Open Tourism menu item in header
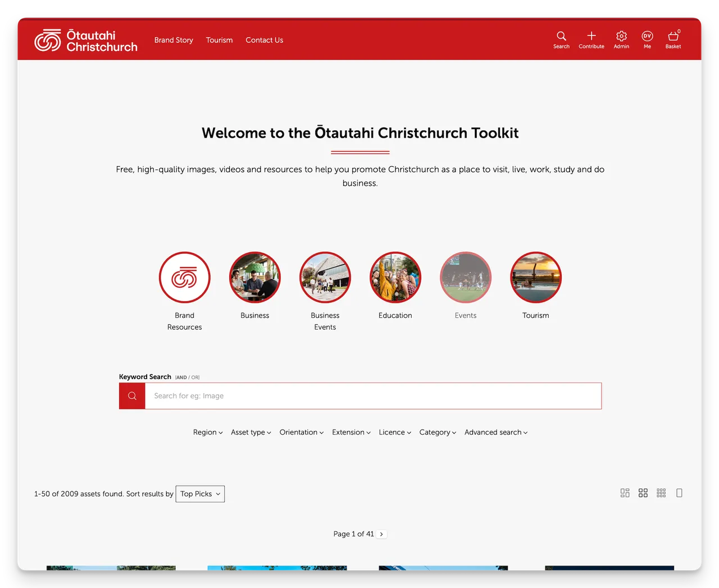The image size is (719, 588). 219,40
